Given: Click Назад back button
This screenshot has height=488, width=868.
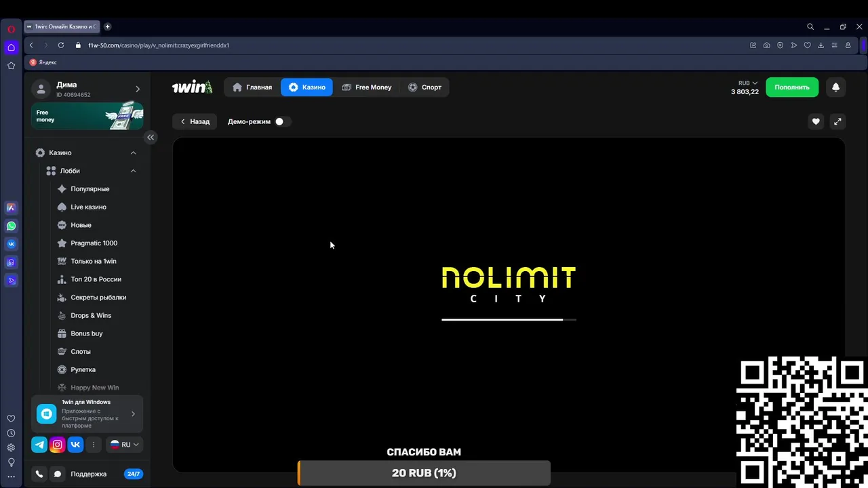Looking at the screenshot, I should (x=195, y=121).
